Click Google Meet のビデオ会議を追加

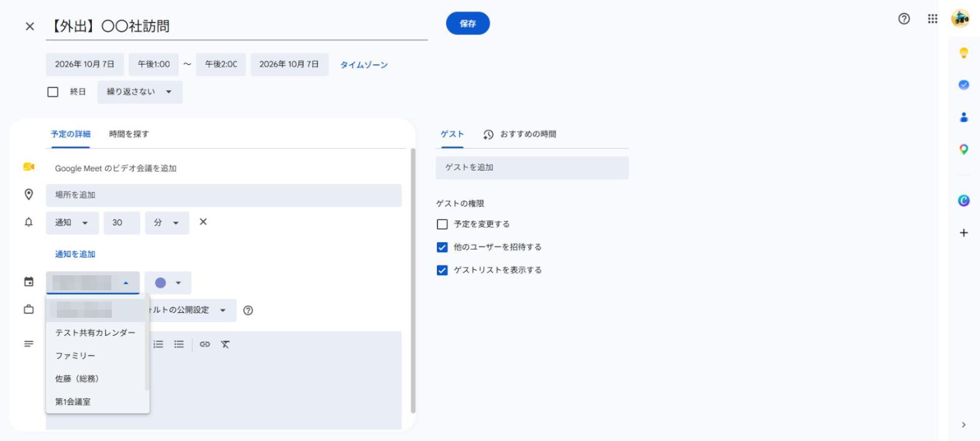point(116,168)
